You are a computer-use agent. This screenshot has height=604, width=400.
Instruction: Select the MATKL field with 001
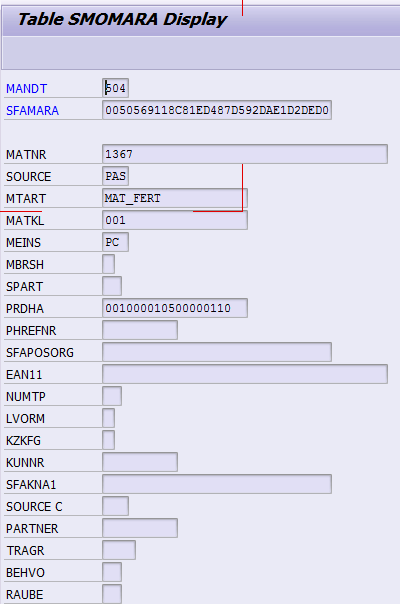[175, 220]
